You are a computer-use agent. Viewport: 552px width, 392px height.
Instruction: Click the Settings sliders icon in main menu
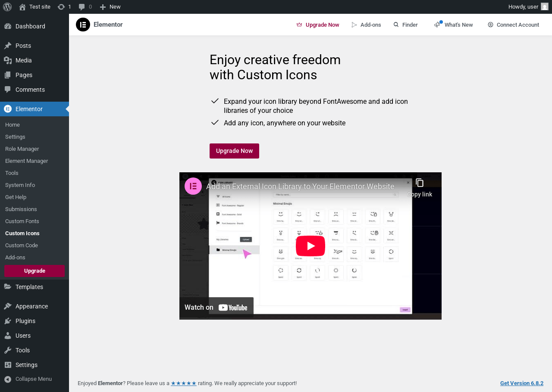[x=8, y=365]
